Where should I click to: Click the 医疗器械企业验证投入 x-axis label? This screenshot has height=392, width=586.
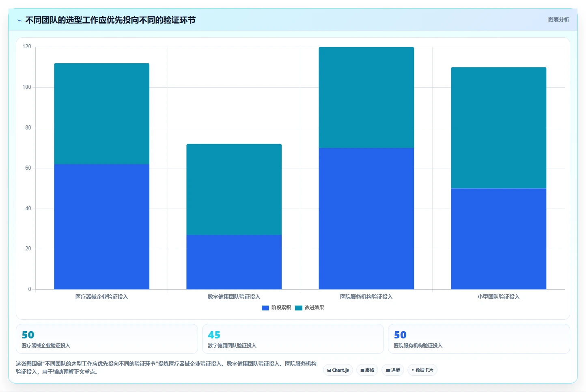click(102, 297)
